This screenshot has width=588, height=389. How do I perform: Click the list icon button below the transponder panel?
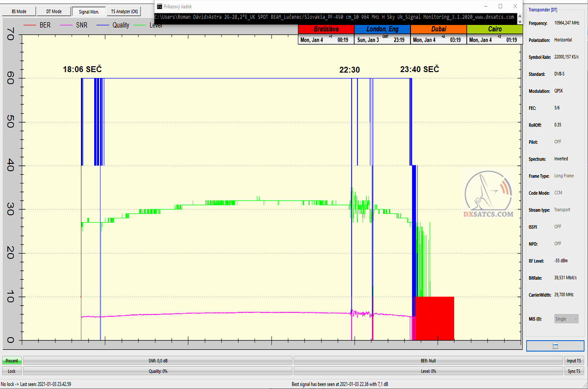click(x=555, y=346)
